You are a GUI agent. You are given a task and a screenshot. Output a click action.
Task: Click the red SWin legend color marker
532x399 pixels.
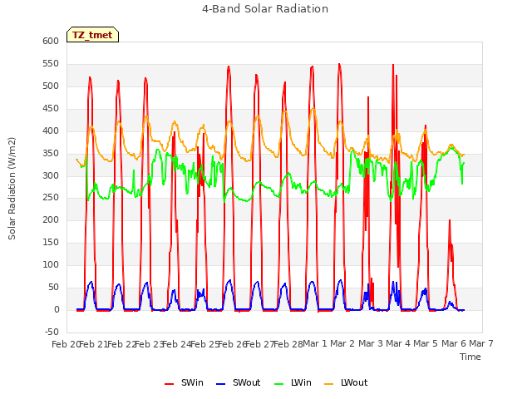(169, 384)
